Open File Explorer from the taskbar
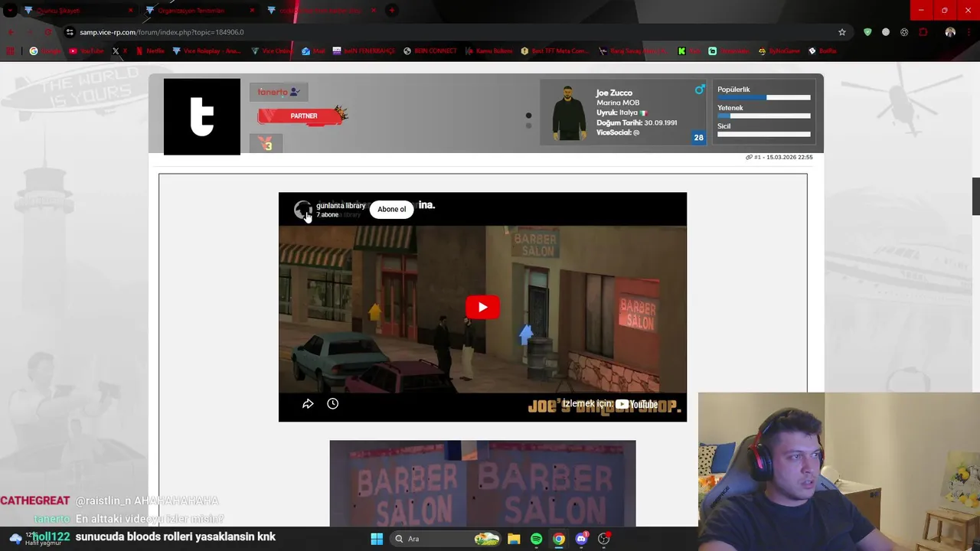The height and width of the screenshot is (551, 980). (514, 539)
